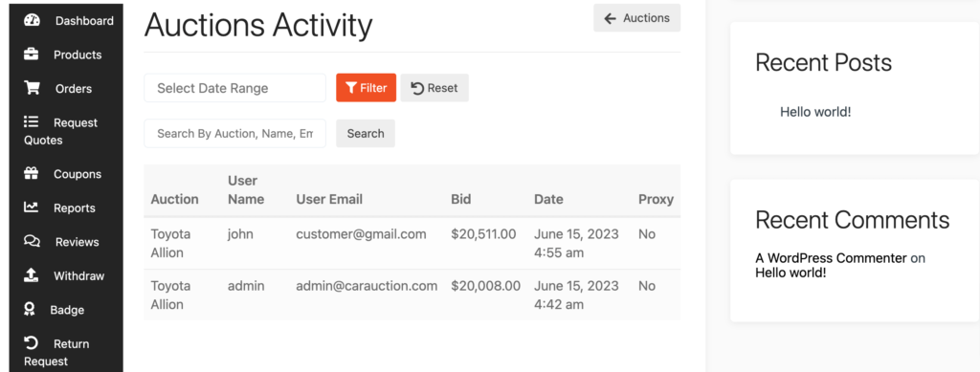The width and height of the screenshot is (980, 372).
Task: Focus the Search By Auction field
Action: [x=235, y=134]
